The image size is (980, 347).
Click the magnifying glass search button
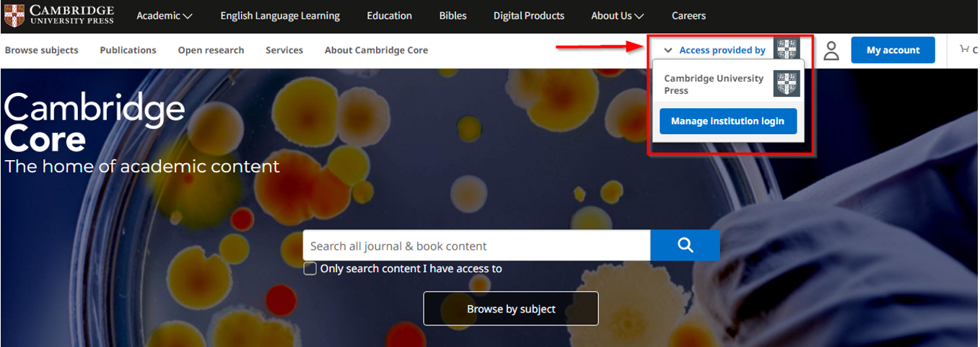coord(685,245)
